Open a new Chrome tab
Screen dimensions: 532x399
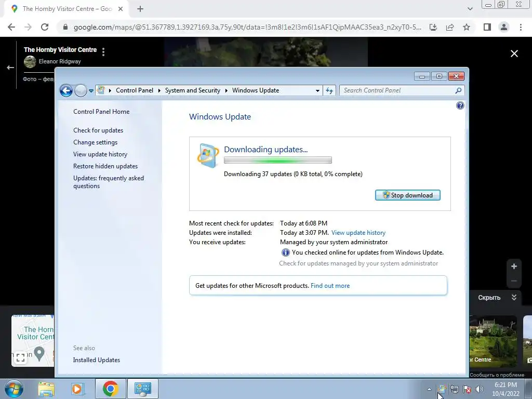click(140, 9)
